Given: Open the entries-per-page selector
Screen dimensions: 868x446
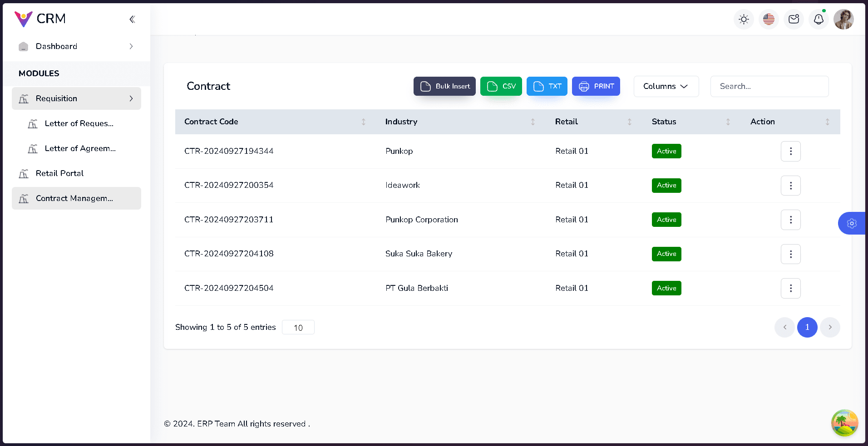Looking at the screenshot, I should [298, 327].
